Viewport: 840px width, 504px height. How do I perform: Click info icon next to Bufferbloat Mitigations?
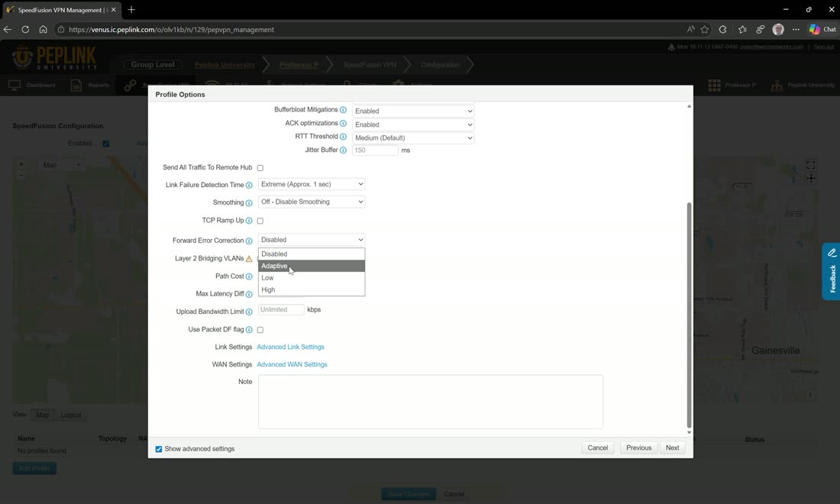pos(343,110)
